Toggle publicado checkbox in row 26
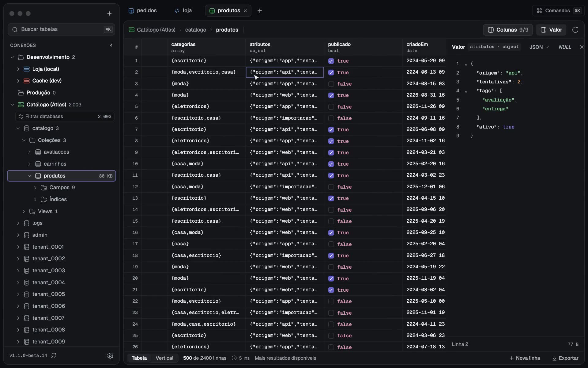This screenshot has height=368, width=588. coord(331,347)
